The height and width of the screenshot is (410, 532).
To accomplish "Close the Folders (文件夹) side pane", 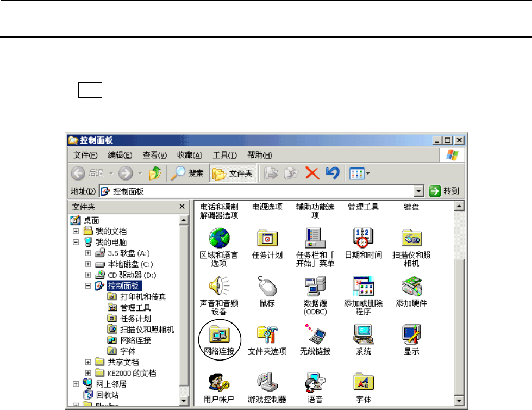I will pyautogui.click(x=182, y=206).
